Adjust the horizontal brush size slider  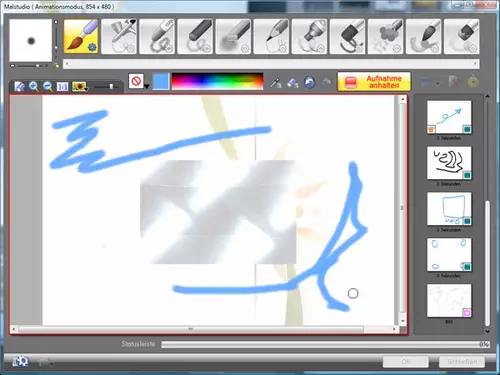[29, 66]
